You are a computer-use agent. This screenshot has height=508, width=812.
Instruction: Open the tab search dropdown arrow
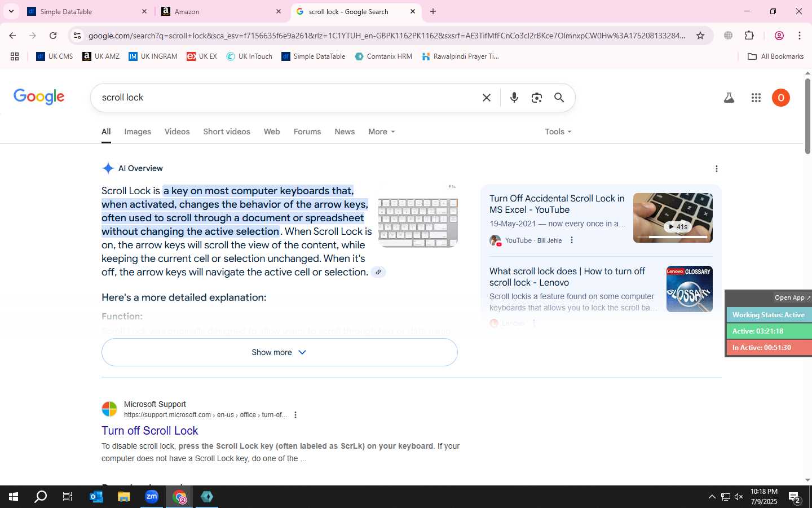[11, 11]
